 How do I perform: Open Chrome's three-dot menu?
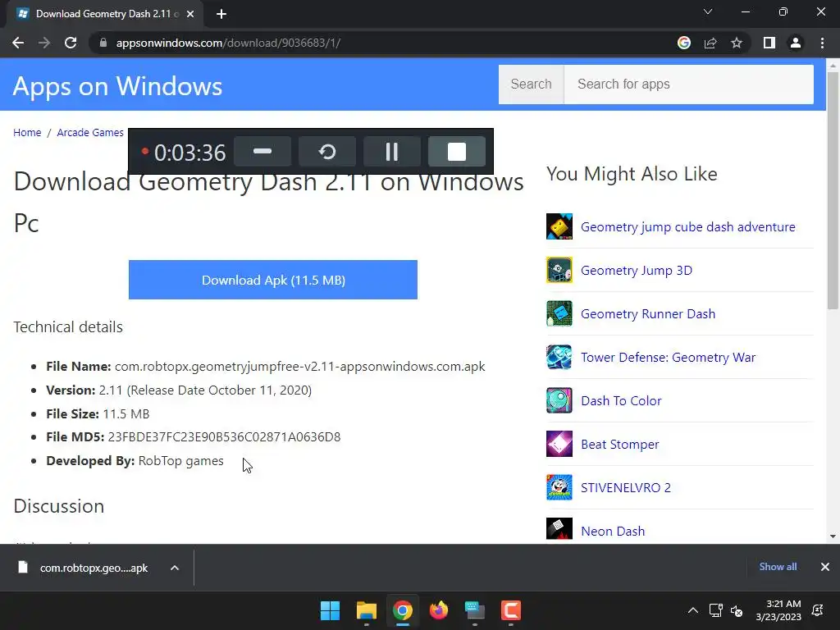pos(822,43)
